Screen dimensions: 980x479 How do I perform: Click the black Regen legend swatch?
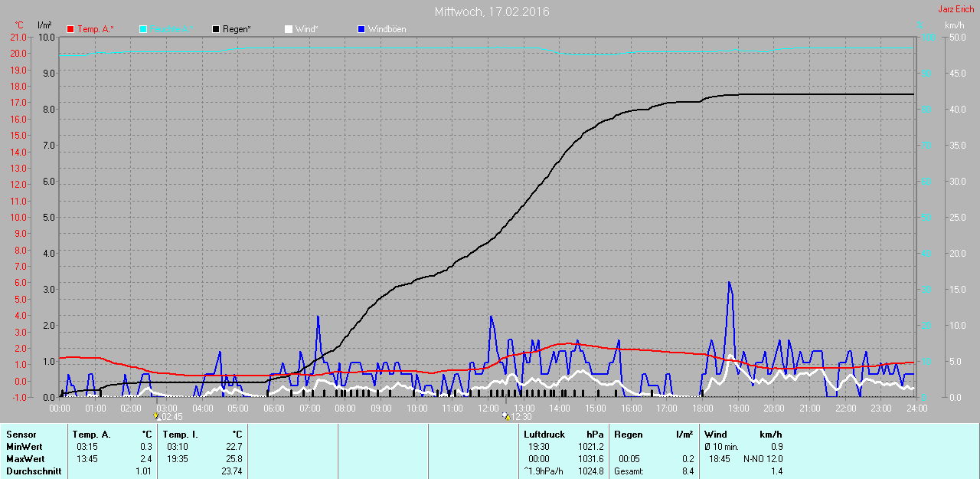pyautogui.click(x=217, y=29)
